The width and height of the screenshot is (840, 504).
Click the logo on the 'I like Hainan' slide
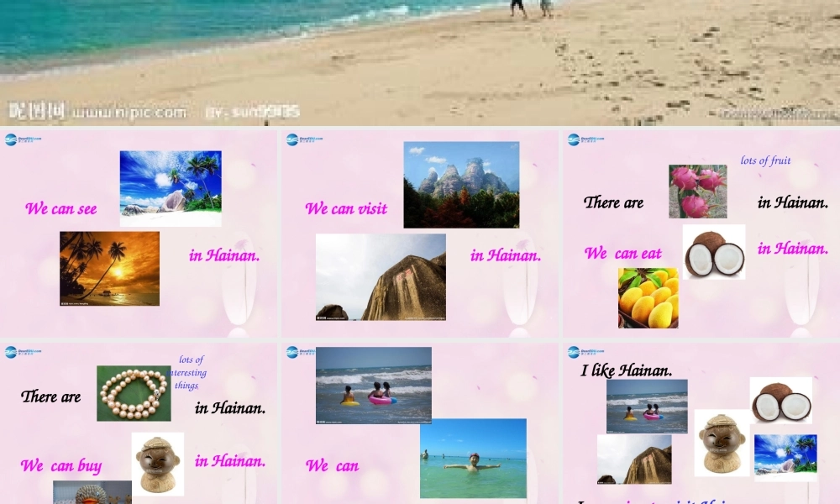click(585, 352)
